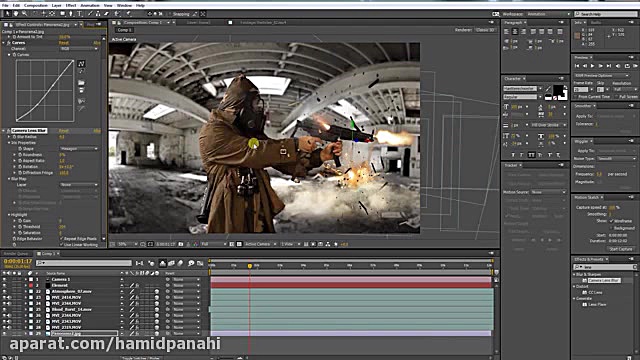Screen dimensions: 640x360
Task: Hide the MVI_2414.MOV layer
Action: tap(4, 298)
